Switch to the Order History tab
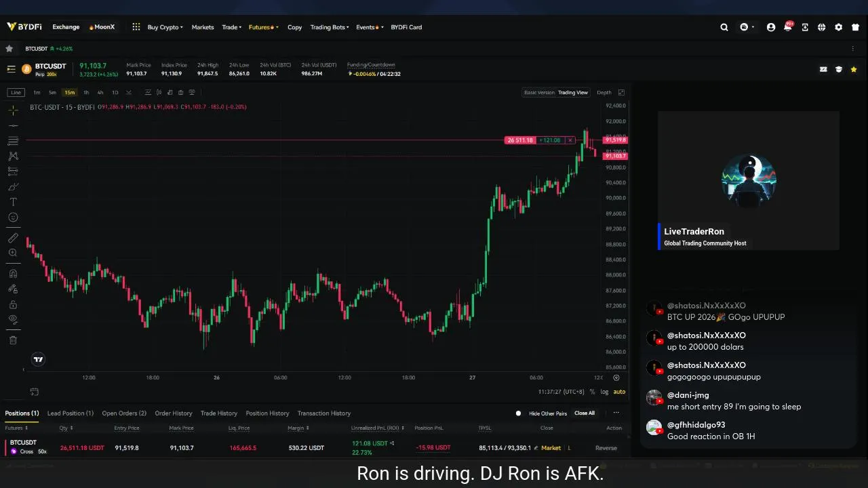The width and height of the screenshot is (868, 488). 174,413
